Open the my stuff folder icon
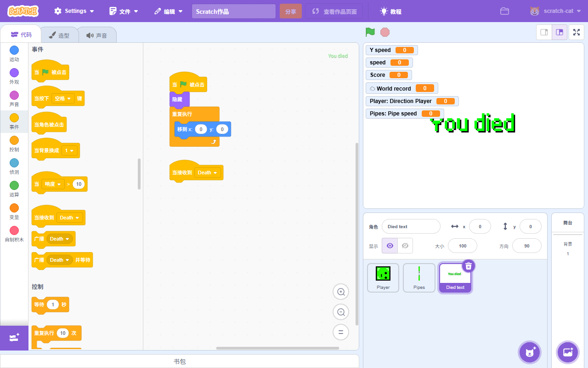The height and width of the screenshot is (368, 588). pyautogui.click(x=504, y=11)
